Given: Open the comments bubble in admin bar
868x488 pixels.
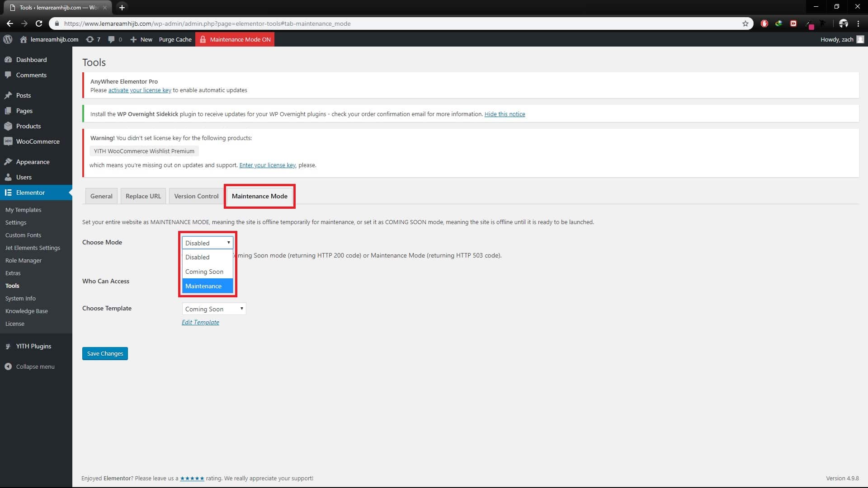Looking at the screenshot, I should point(115,39).
